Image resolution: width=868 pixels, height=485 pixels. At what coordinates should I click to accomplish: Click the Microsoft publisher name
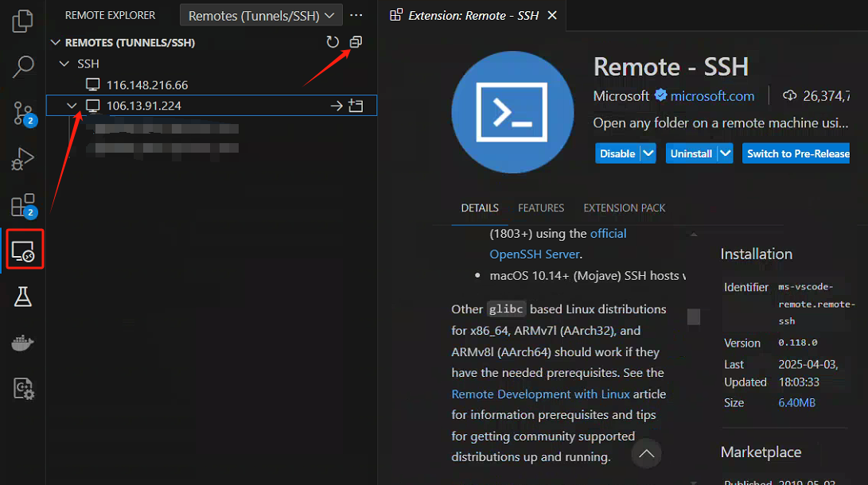[621, 95]
